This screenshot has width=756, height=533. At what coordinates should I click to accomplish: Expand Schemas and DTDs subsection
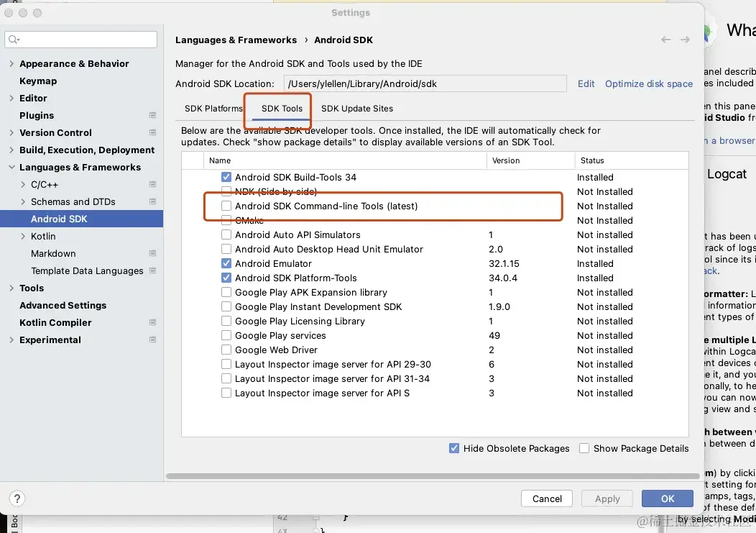pyautogui.click(x=23, y=202)
